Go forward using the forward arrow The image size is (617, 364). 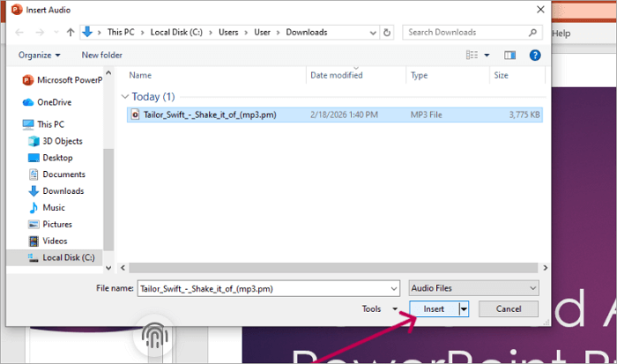[40, 33]
